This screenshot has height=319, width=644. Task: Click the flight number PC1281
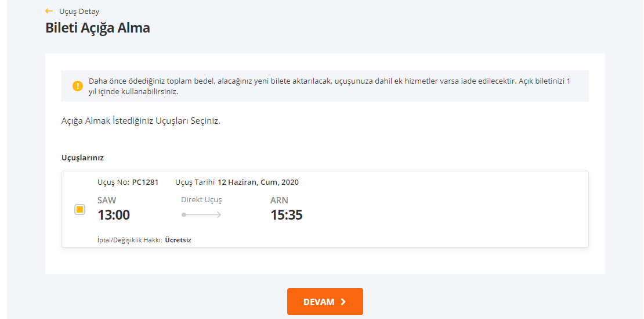coord(145,182)
